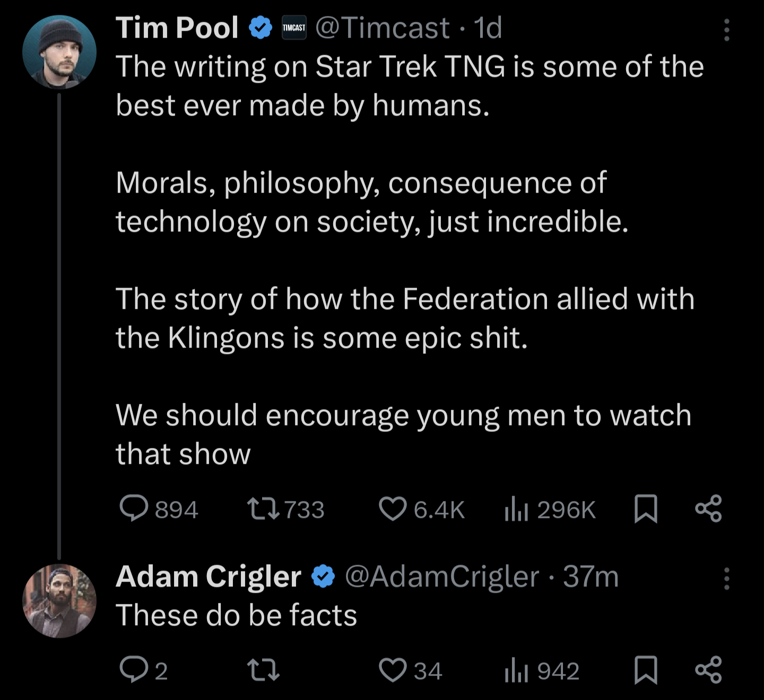Like Tim Pool's tweet with 6.4K likes
This screenshot has width=764, height=700.
[422, 509]
